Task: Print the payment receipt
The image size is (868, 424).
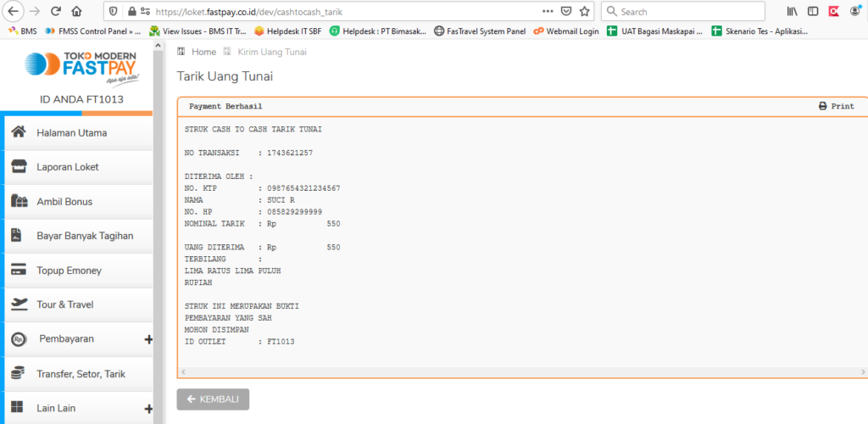Action: point(836,107)
